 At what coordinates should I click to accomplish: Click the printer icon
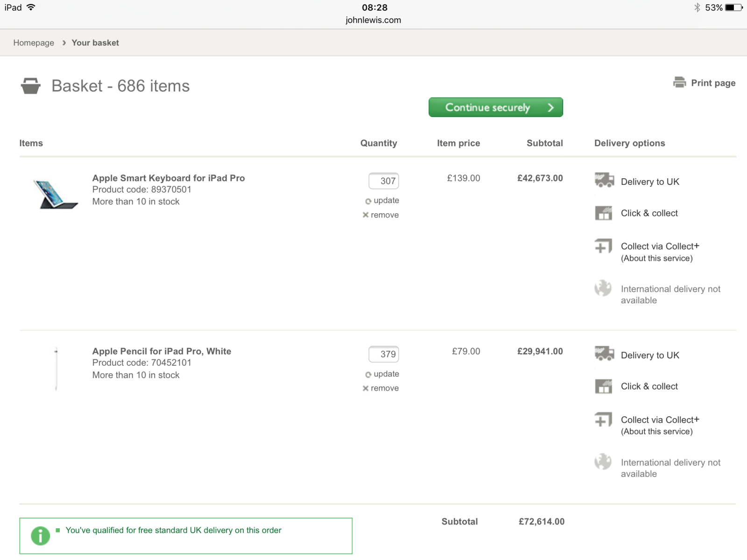(679, 83)
